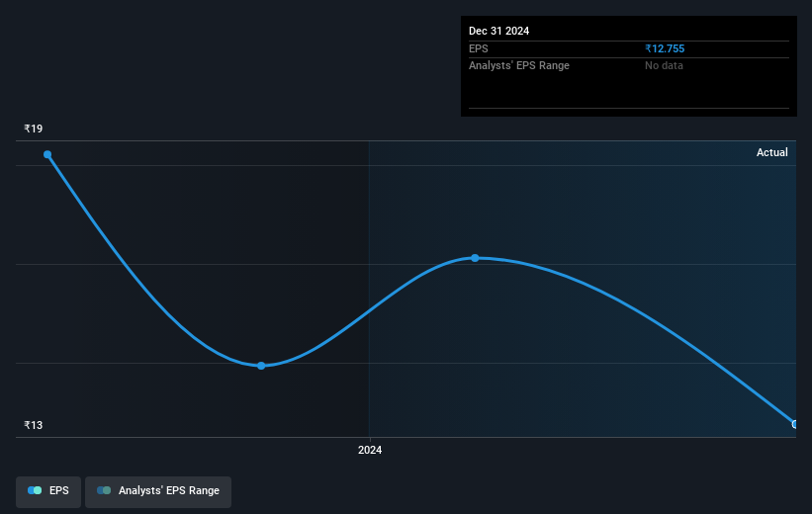Click the ₹19 y-axis label
The height and width of the screenshot is (514, 812).
pos(34,128)
